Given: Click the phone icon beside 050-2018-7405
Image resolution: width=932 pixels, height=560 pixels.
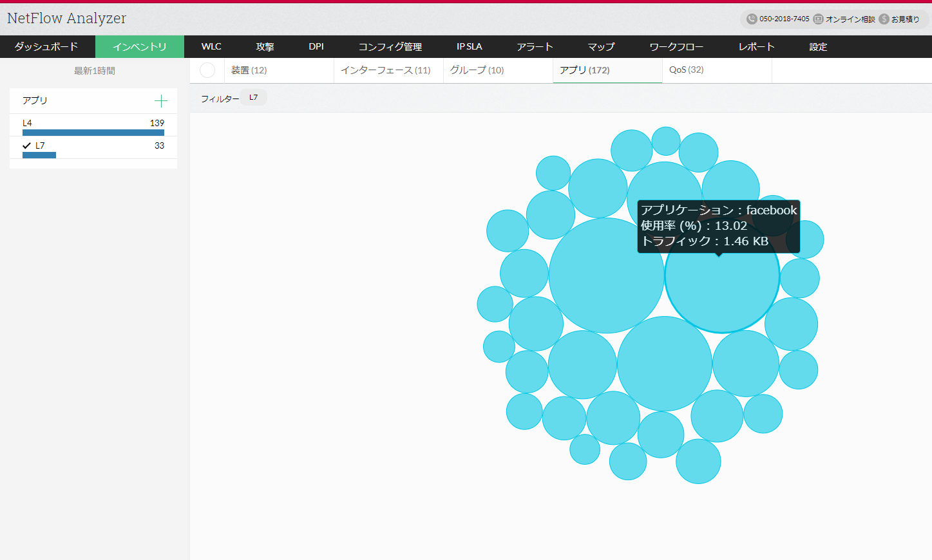Looking at the screenshot, I should (x=752, y=19).
